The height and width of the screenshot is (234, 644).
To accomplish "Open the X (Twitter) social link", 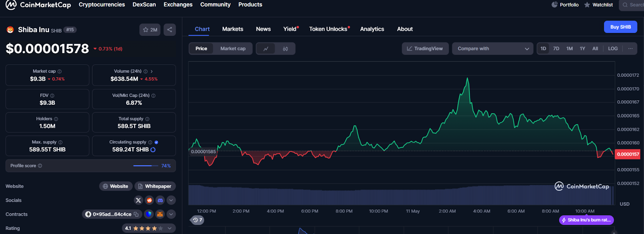I will coord(138,200).
